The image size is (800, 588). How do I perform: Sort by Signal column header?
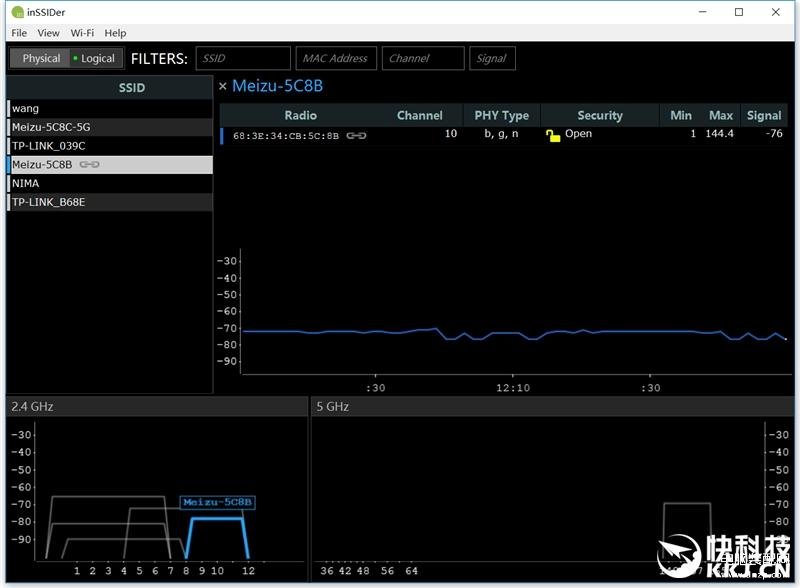coord(764,115)
